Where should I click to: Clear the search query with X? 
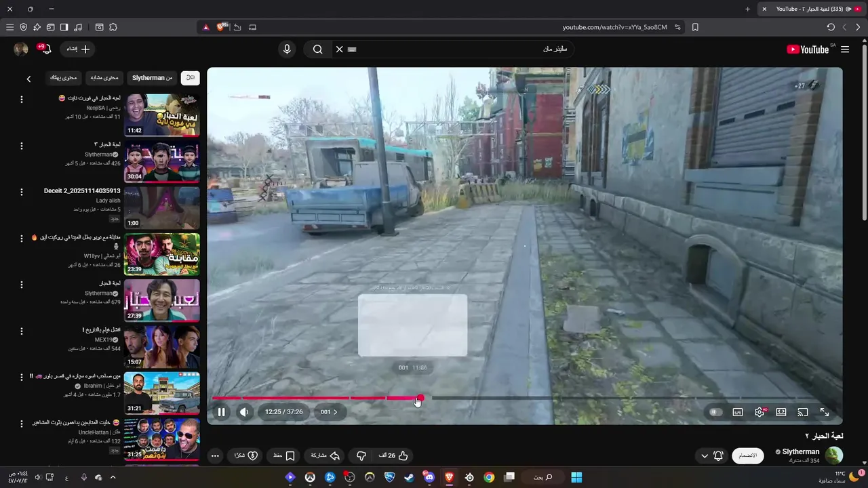point(340,49)
